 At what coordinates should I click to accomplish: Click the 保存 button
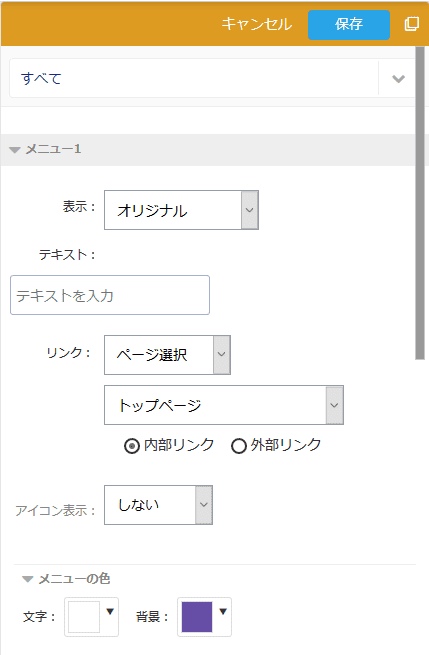349,25
